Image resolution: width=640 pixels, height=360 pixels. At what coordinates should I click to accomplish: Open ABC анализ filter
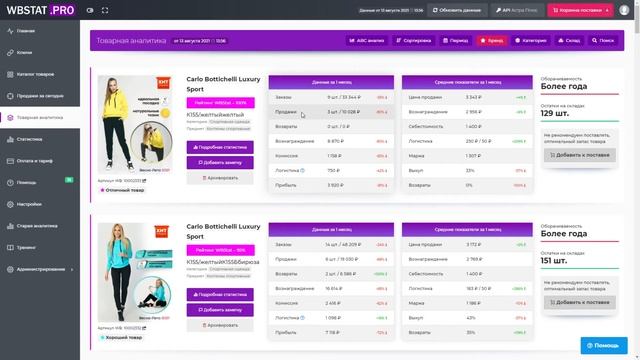[x=367, y=40]
